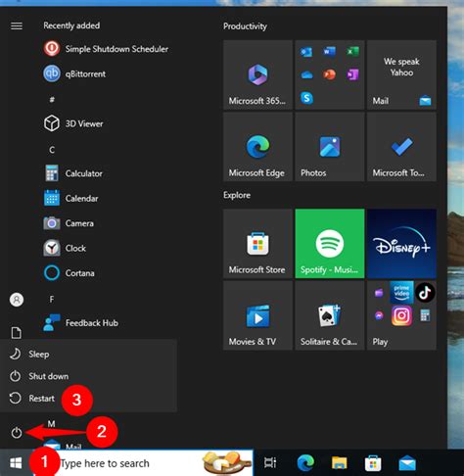
Task: Click the Productivity group header
Action: pyautogui.click(x=245, y=26)
